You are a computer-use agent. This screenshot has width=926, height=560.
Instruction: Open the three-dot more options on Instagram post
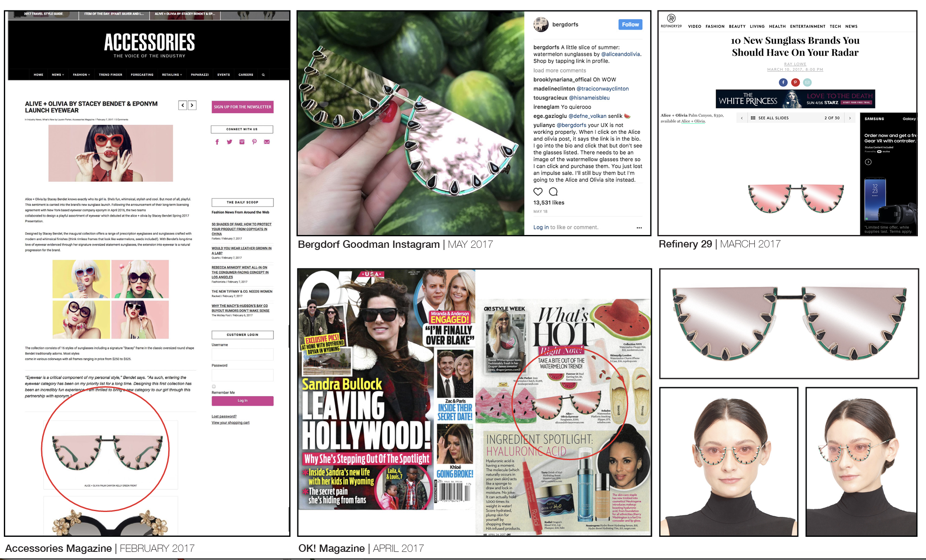[639, 228]
